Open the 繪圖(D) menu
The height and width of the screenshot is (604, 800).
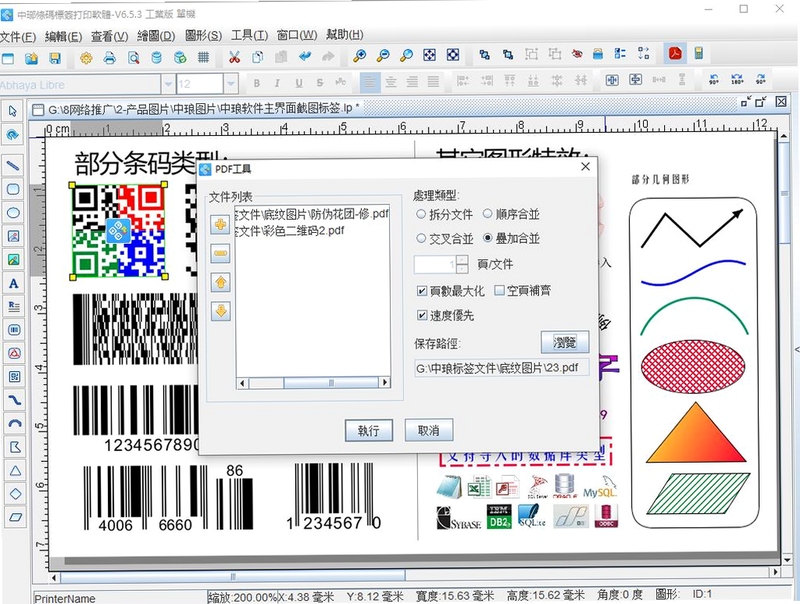pos(156,36)
